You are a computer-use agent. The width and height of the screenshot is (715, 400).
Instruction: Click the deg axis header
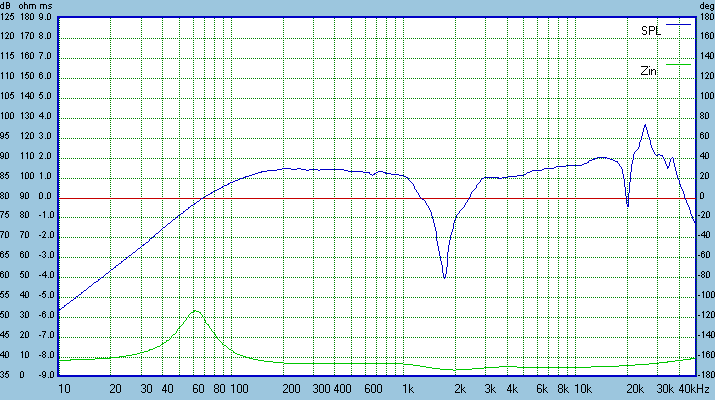(x=704, y=6)
